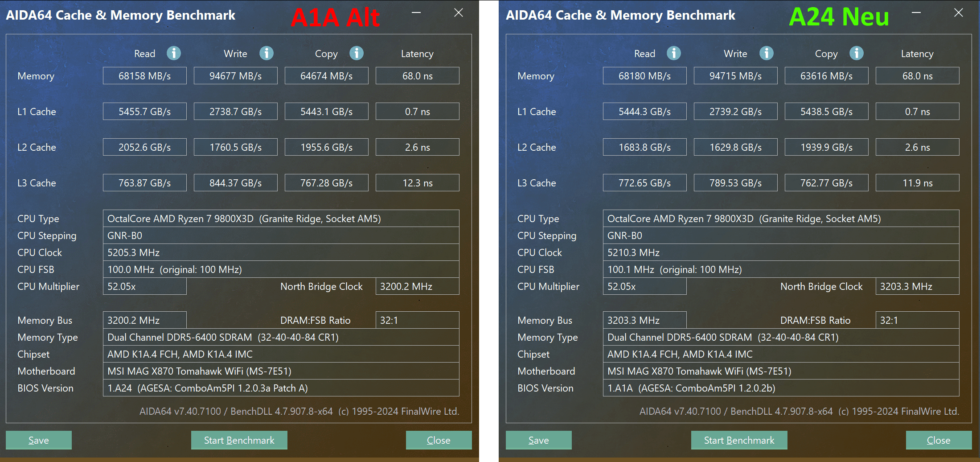Viewport: 980px width, 462px height.
Task: Click the Latency column header in right window
Action: tap(917, 54)
